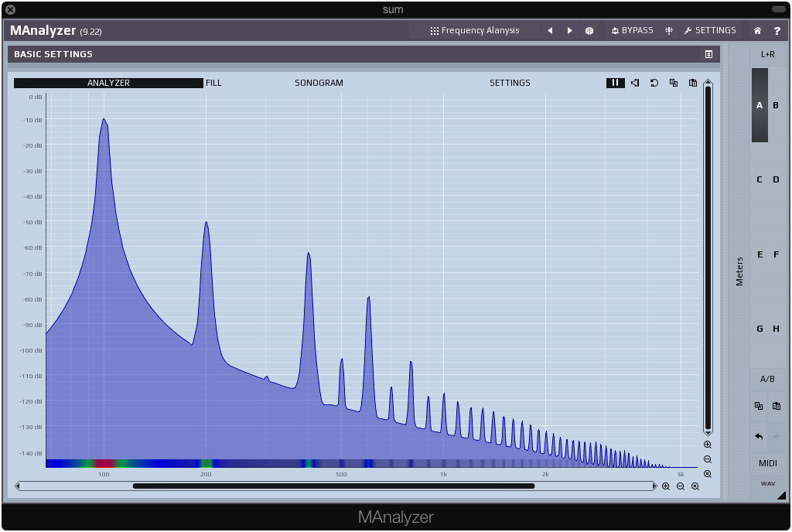Select preset slot C
The image size is (792, 532).
tap(760, 179)
